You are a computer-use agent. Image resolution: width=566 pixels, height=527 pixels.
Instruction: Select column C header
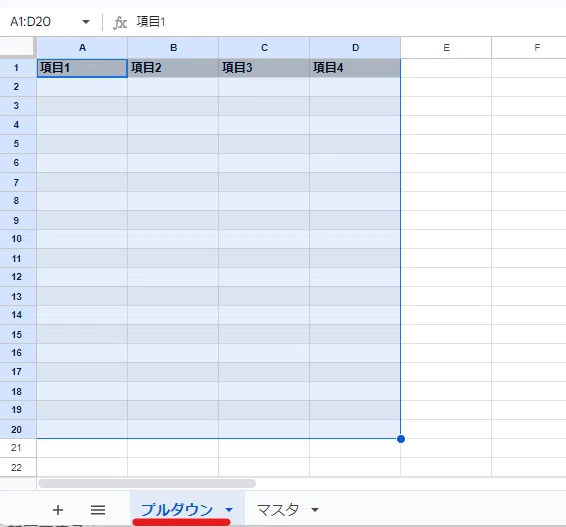tap(264, 48)
